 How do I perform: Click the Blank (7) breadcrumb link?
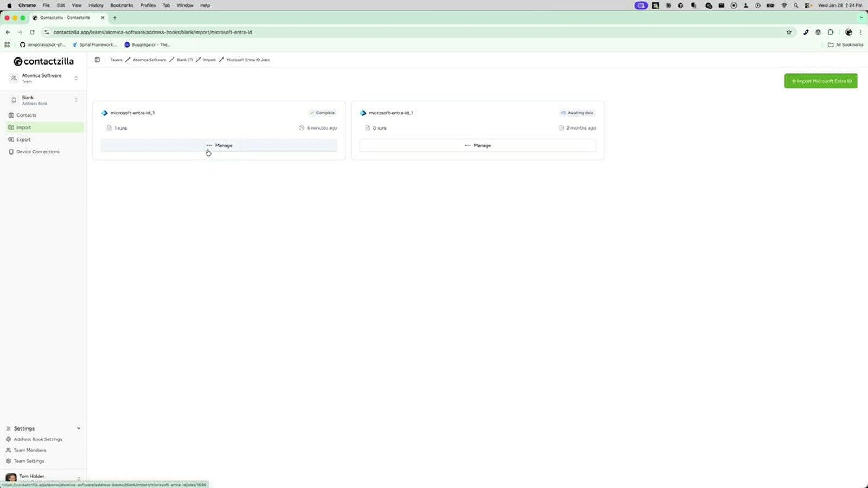[184, 60]
